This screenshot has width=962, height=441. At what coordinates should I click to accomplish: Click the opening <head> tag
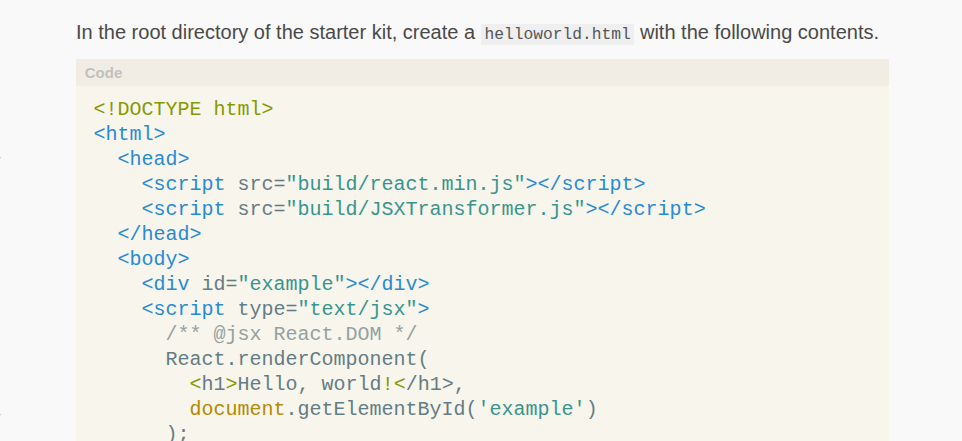[153, 159]
